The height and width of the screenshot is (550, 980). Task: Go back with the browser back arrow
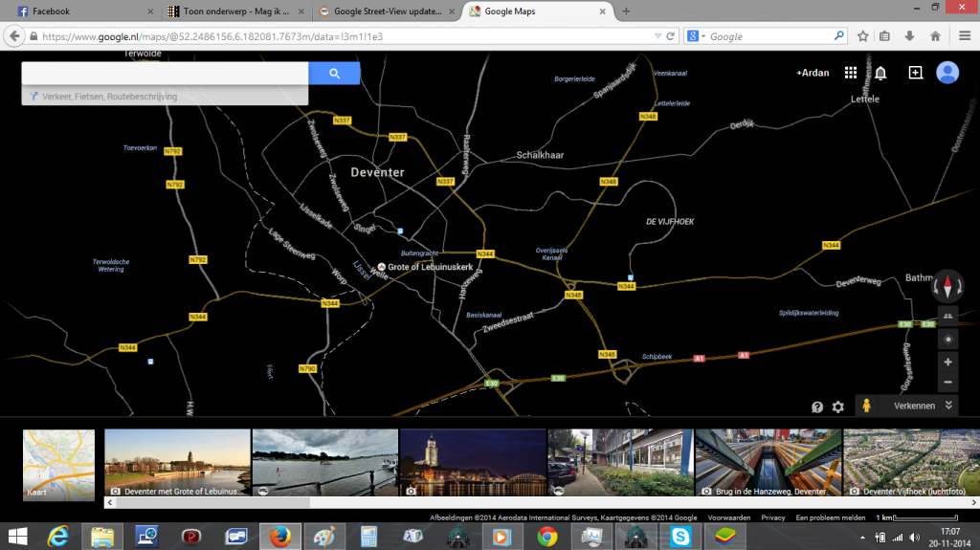[14, 36]
